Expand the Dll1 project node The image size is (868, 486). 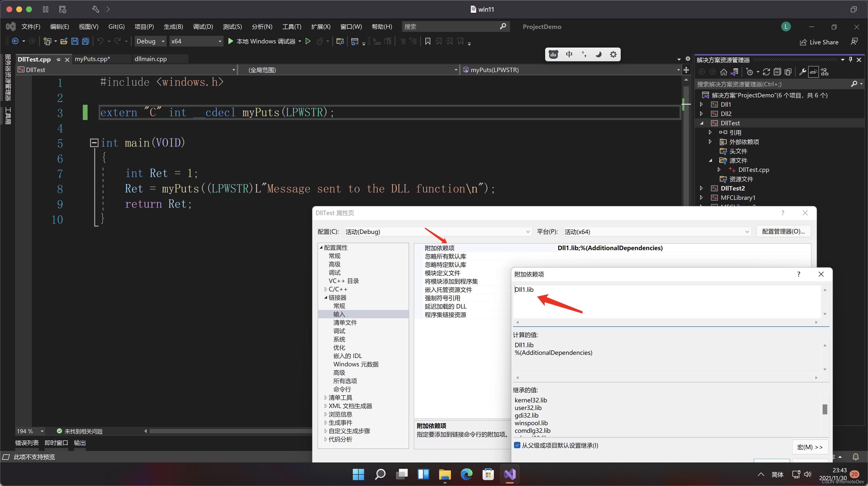click(702, 104)
